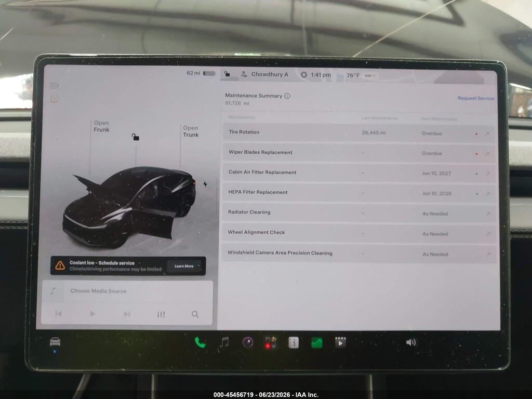Select the Tire Rotation label
The width and height of the screenshot is (532, 399).
[x=244, y=132]
